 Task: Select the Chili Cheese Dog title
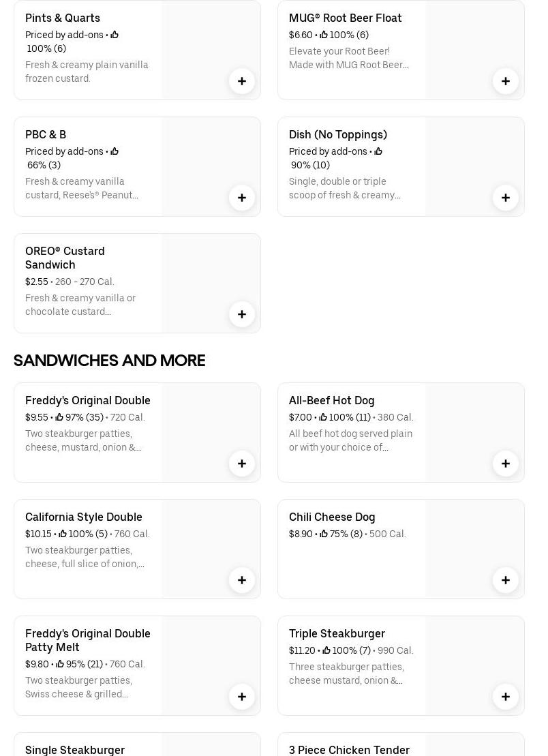(332, 517)
